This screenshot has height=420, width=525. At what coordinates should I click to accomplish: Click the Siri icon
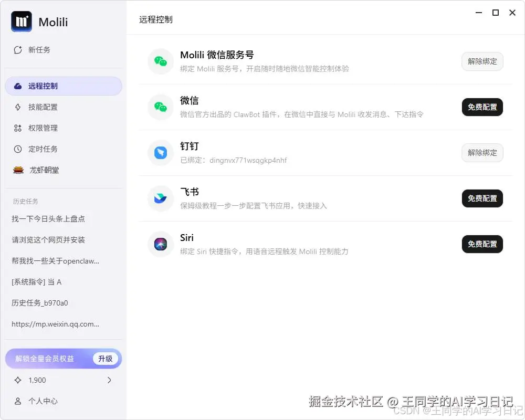click(x=161, y=244)
